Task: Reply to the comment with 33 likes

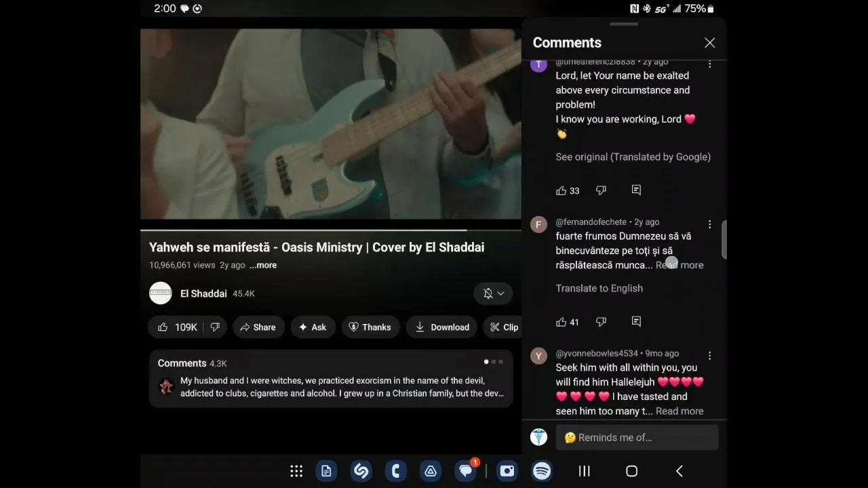Action: pos(636,190)
